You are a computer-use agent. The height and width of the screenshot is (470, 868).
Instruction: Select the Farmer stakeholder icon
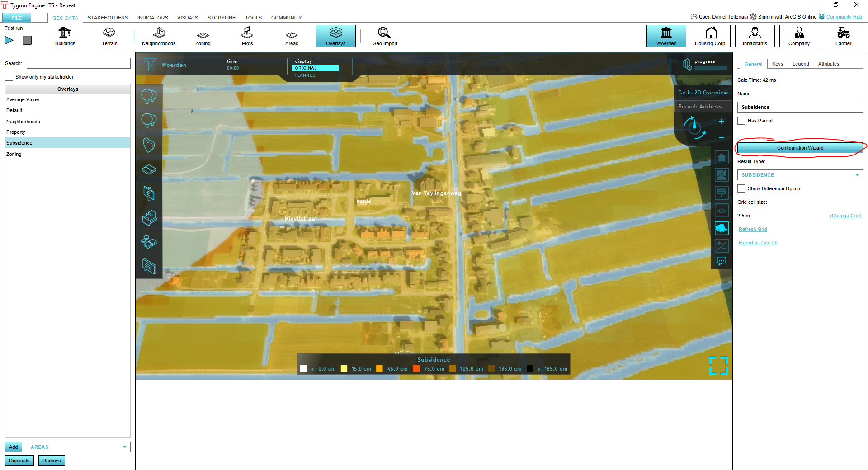(x=843, y=36)
